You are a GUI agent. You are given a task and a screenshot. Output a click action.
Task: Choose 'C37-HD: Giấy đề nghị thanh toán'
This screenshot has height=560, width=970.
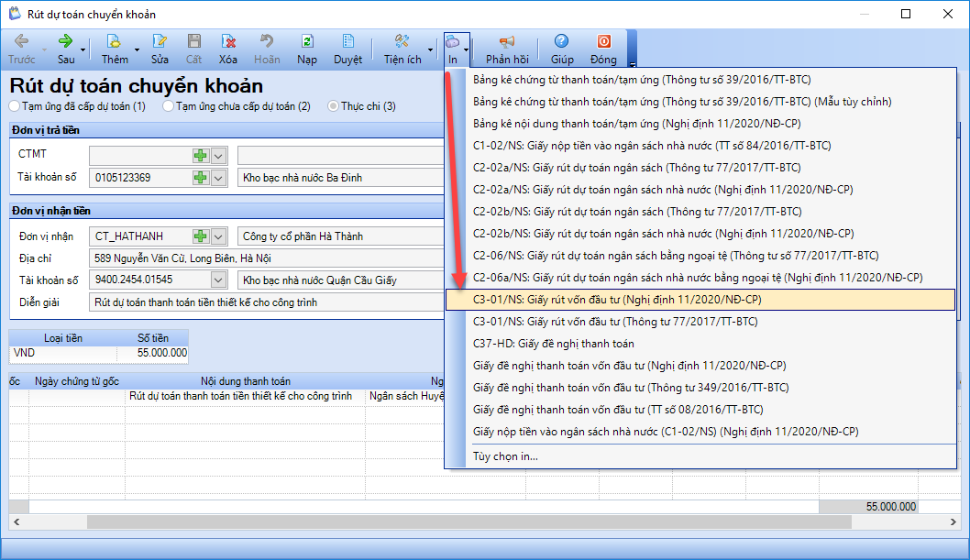(x=553, y=344)
